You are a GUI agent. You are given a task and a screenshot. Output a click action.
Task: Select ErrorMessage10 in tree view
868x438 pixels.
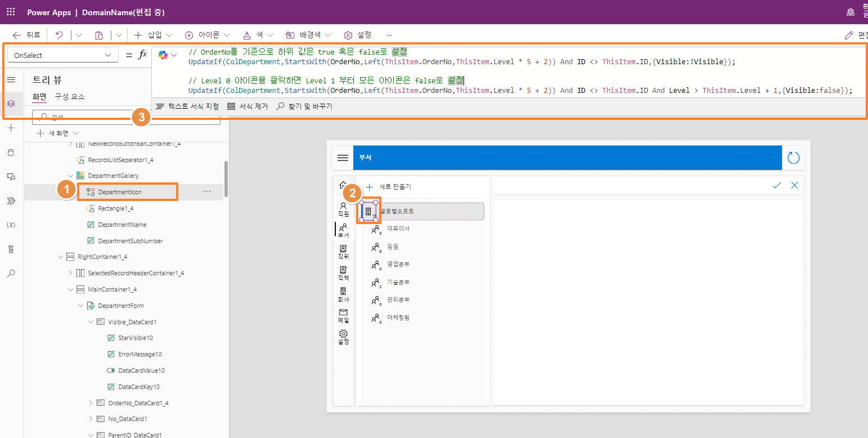point(140,354)
